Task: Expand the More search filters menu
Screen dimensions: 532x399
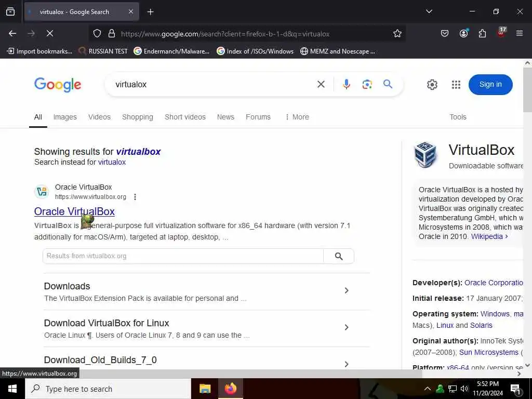Action: tap(297, 117)
